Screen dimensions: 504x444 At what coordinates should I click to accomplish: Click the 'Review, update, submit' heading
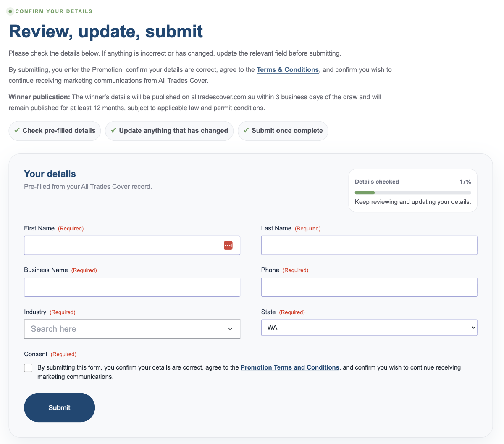106,32
